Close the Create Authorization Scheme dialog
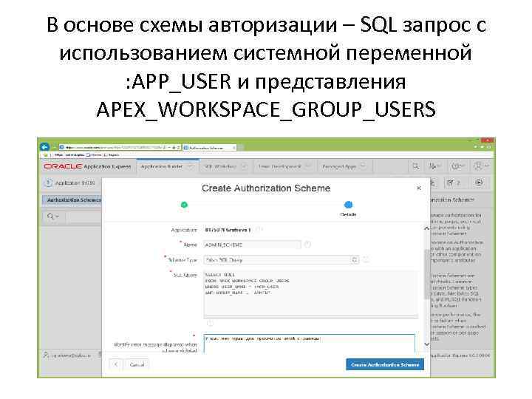Screen dimensions: 532x399 [419, 188]
